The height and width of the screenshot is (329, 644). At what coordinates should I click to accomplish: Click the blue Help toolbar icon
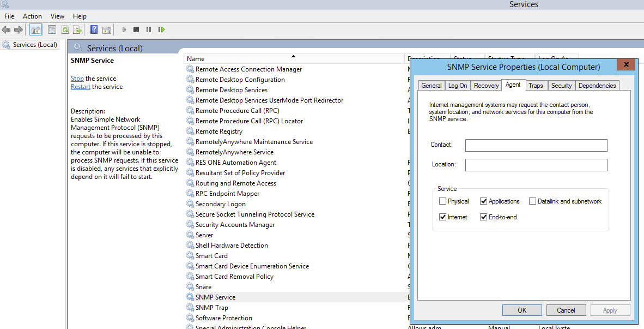point(94,29)
